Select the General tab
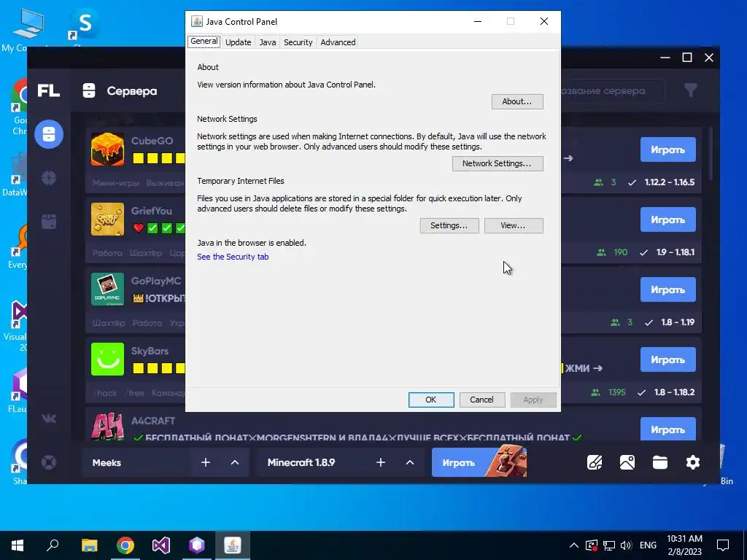Viewport: 747px width, 560px height. tap(204, 42)
